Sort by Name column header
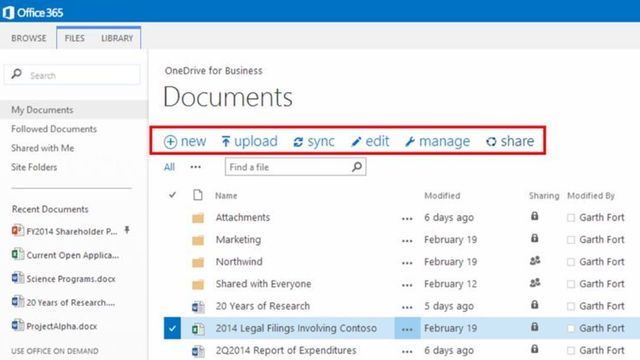The width and height of the screenshot is (640, 360). (226, 196)
